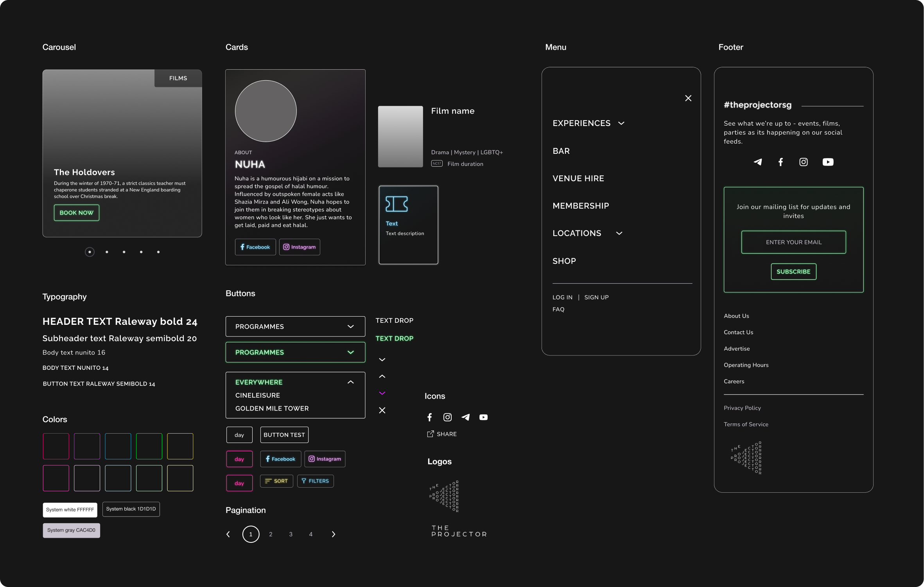Select the first carousel dot indicator
Screen dimensions: 924x587
click(x=90, y=252)
